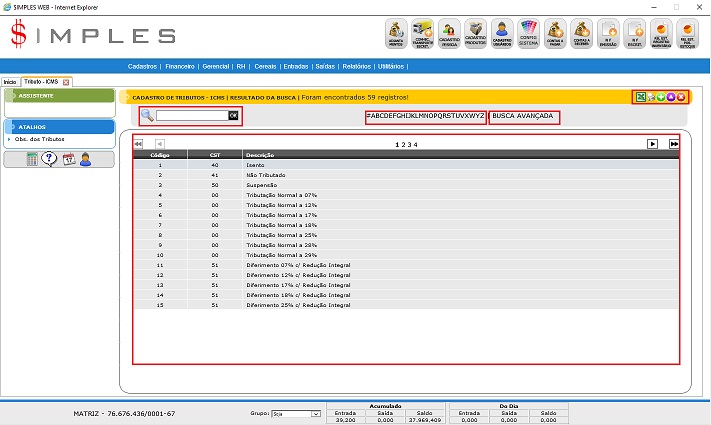Image resolution: width=711 pixels, height=425 pixels.
Task: Open the calendar icon in sidebar
Action: point(69,160)
